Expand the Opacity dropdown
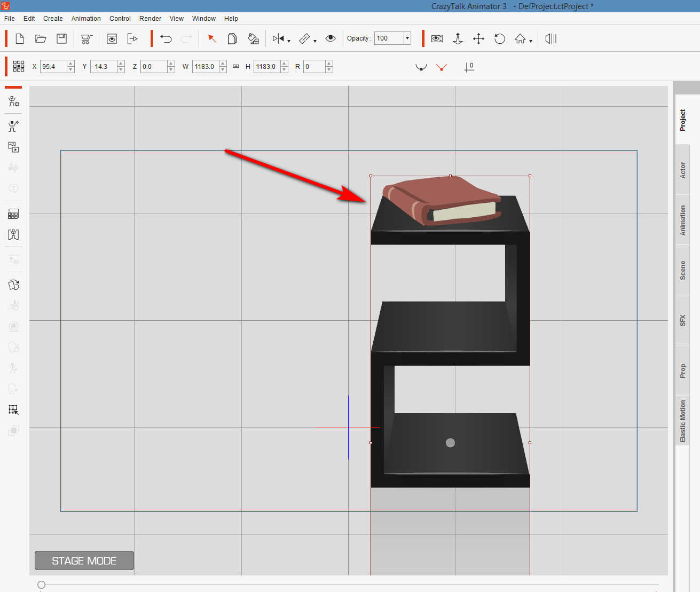The height and width of the screenshot is (592, 700). [407, 38]
